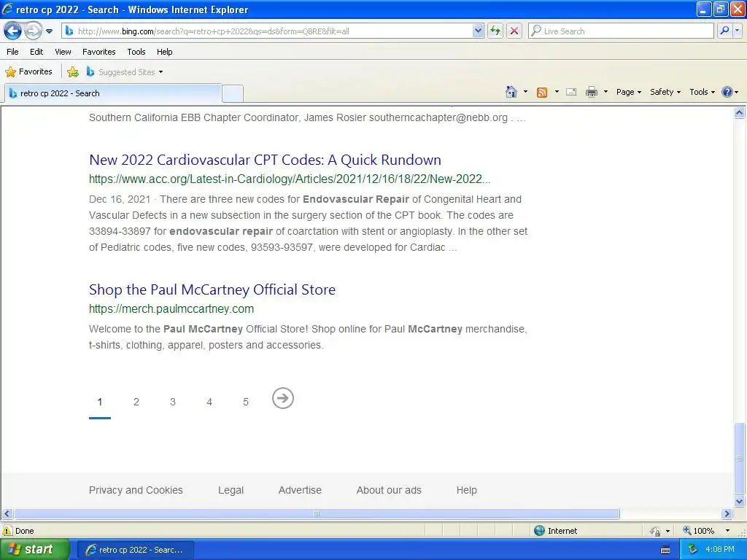
Task: Open the zoom level 100% control
Action: [706, 531]
